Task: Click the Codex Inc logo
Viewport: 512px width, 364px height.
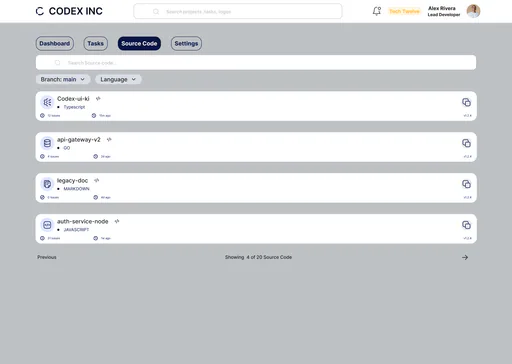Action: [40, 11]
